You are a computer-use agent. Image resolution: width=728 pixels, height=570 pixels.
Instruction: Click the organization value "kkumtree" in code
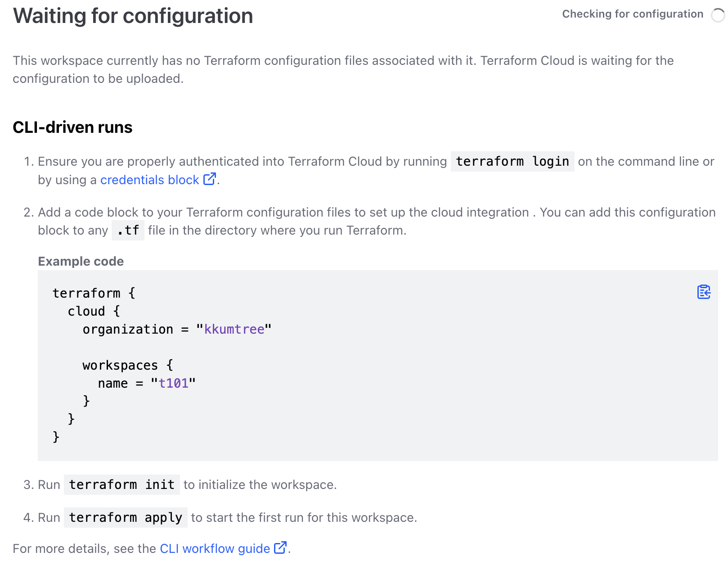click(234, 329)
